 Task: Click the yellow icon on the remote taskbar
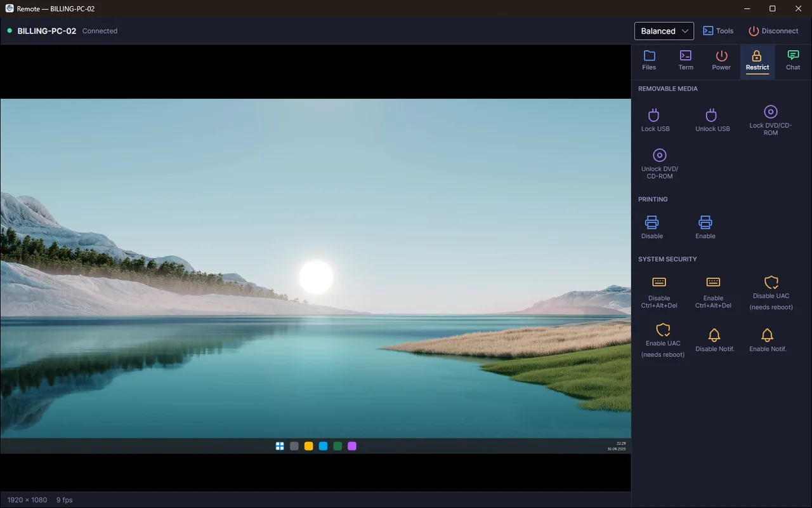(x=309, y=446)
